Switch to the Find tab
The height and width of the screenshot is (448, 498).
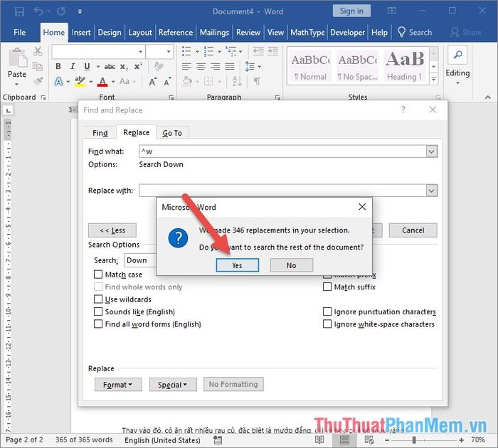(100, 133)
